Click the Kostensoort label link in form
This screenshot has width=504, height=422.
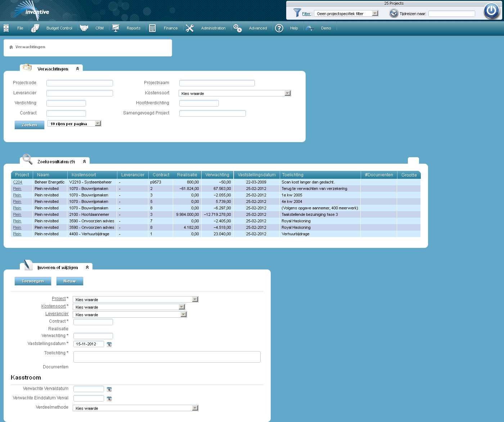(x=54, y=306)
